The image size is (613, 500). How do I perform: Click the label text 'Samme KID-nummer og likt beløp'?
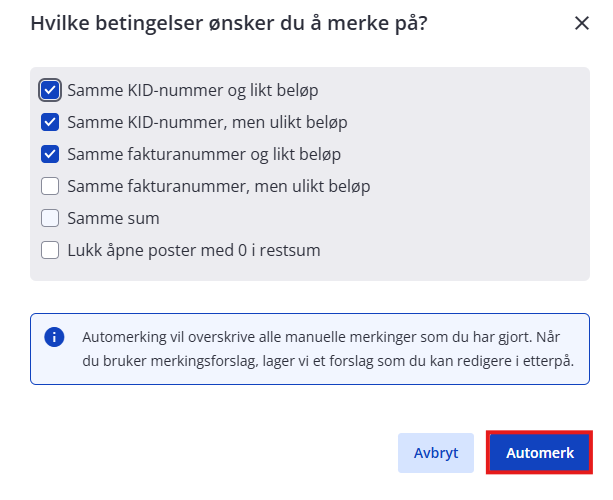[x=193, y=90]
